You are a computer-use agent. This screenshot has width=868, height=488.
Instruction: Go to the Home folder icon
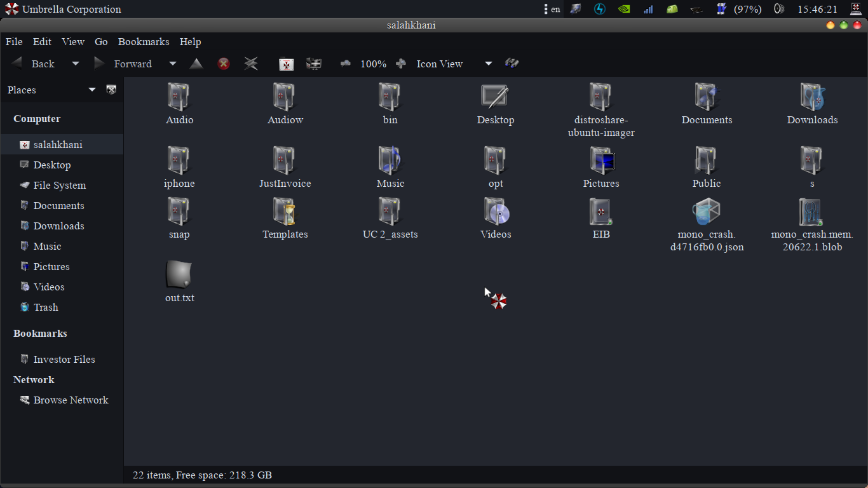tap(287, 64)
